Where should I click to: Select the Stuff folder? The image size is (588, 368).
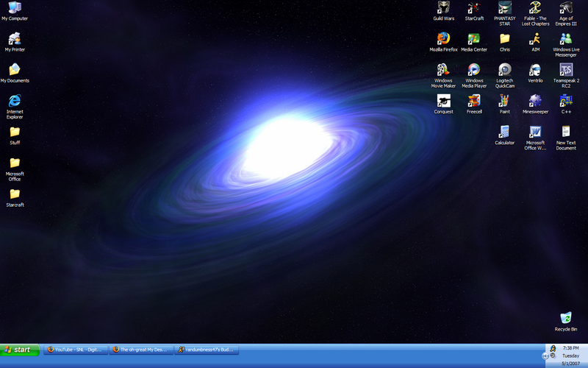15,135
